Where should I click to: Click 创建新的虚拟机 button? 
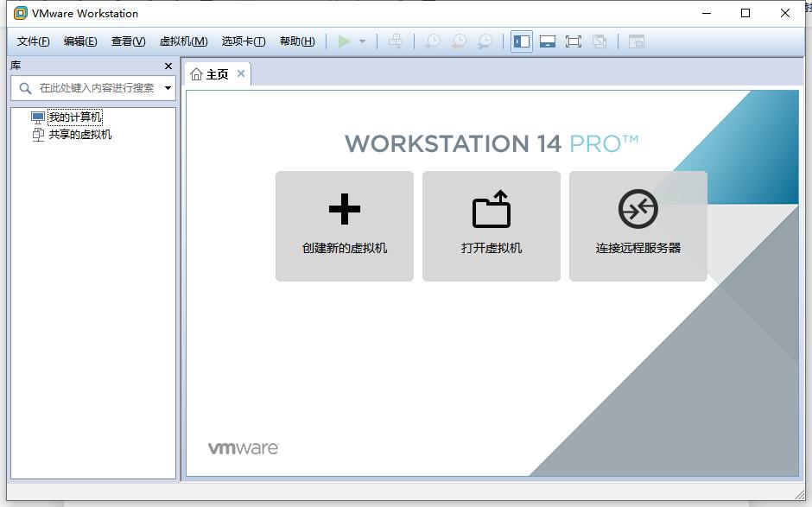(344, 225)
